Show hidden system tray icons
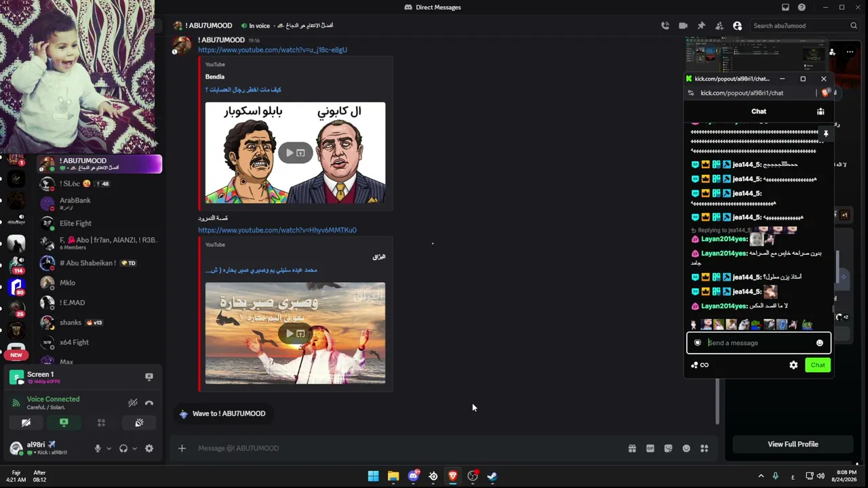868x488 pixels. pyautogui.click(x=761, y=476)
